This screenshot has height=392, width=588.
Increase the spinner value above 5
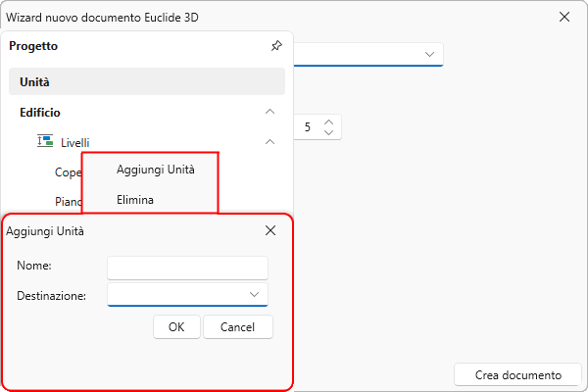click(329, 122)
